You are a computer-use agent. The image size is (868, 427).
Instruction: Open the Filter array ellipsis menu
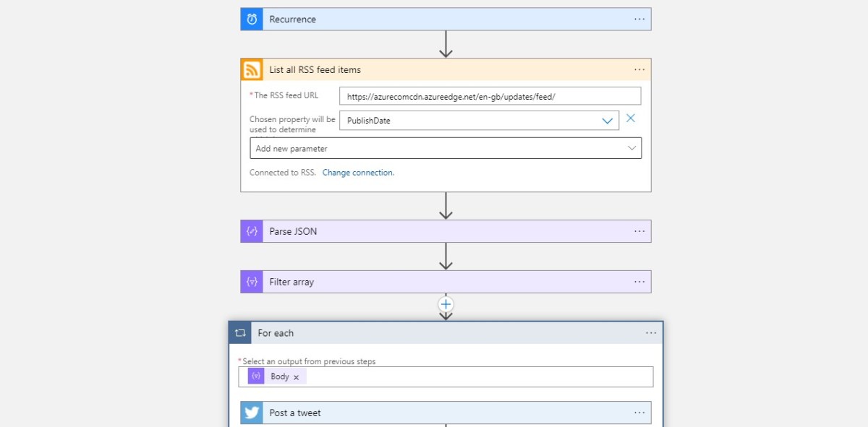tap(639, 281)
